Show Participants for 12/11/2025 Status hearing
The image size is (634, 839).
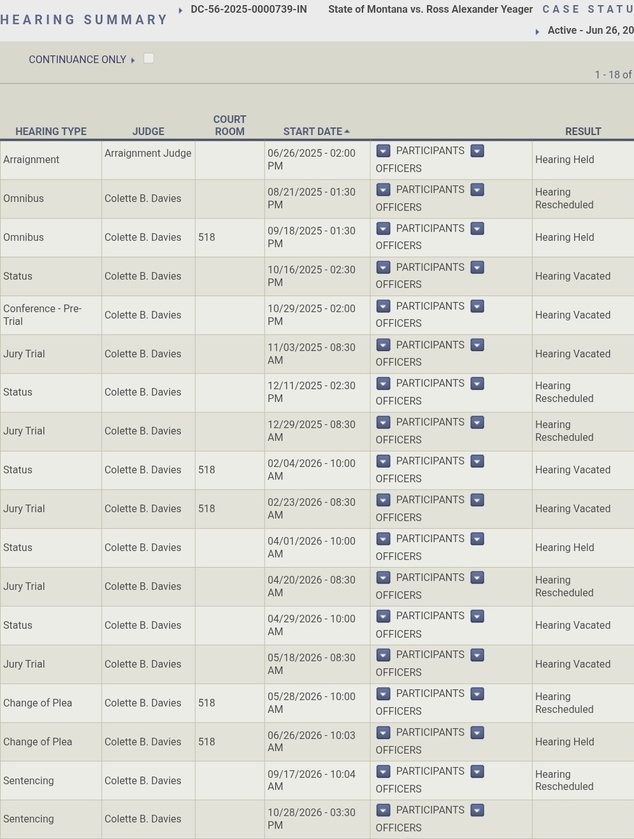tap(383, 384)
